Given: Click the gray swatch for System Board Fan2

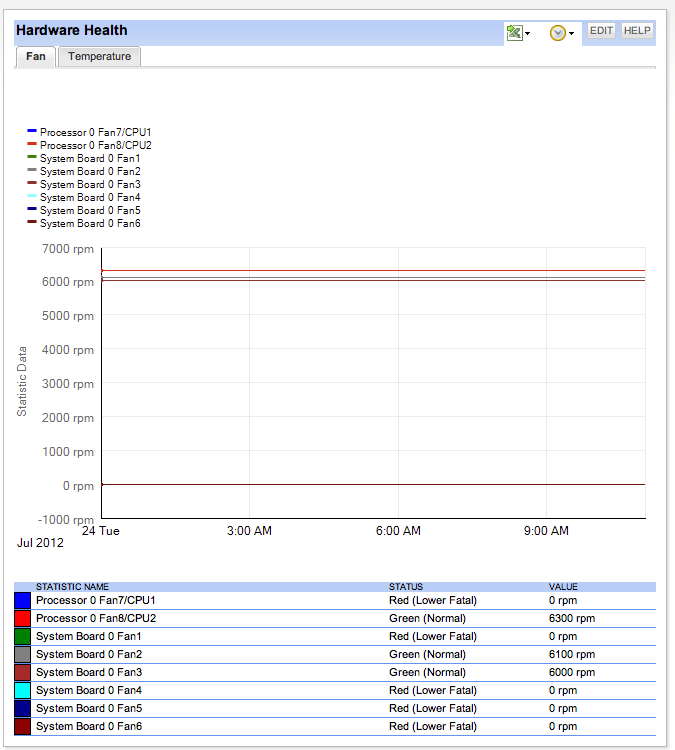Looking at the screenshot, I should 22,654.
